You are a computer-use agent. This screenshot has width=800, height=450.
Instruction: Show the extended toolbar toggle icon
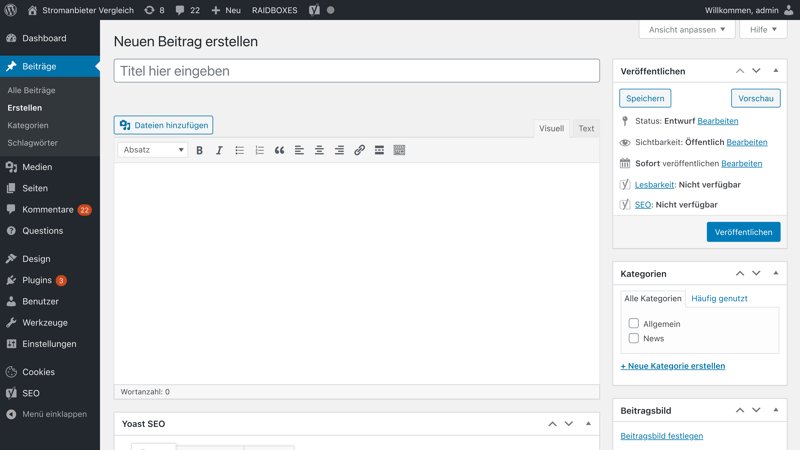pyautogui.click(x=399, y=150)
